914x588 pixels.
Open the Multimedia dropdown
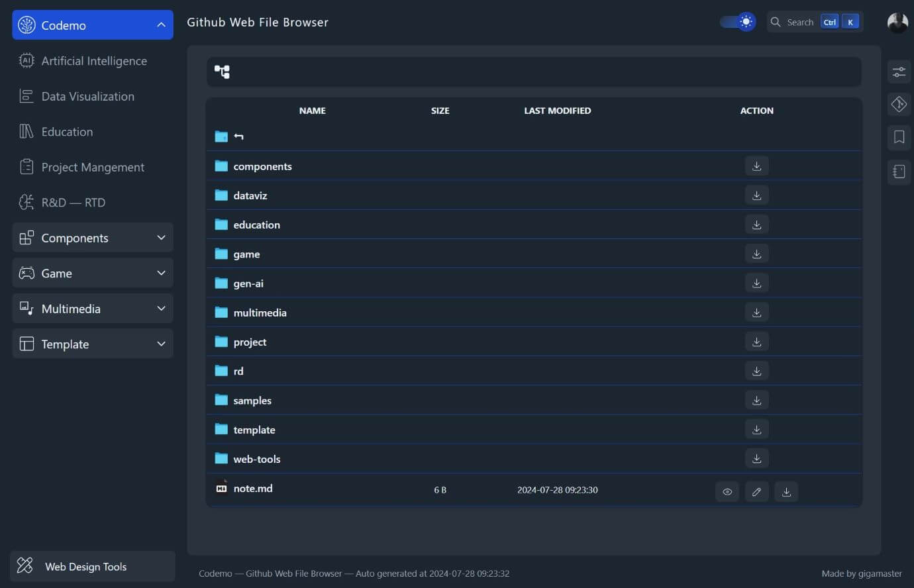click(93, 308)
